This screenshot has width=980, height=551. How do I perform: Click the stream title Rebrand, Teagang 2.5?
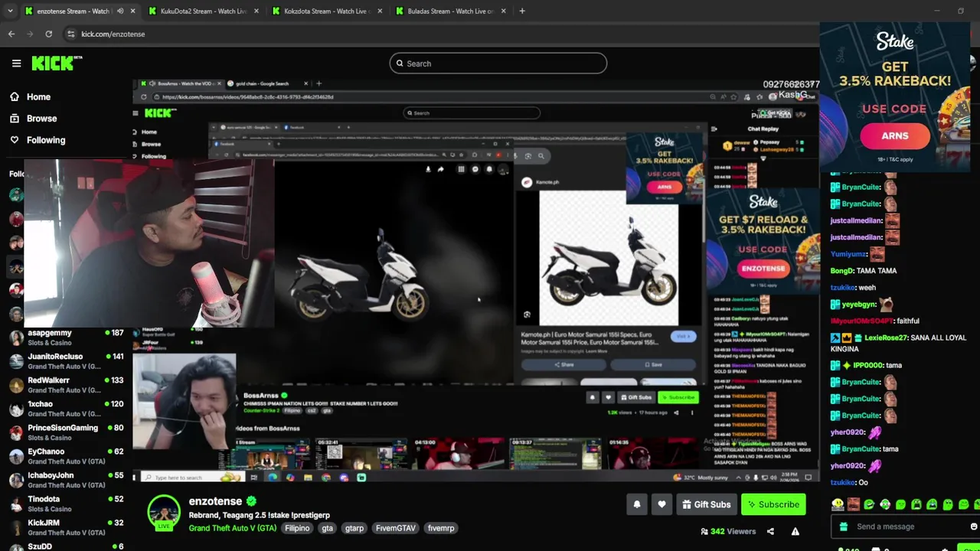pos(260,515)
